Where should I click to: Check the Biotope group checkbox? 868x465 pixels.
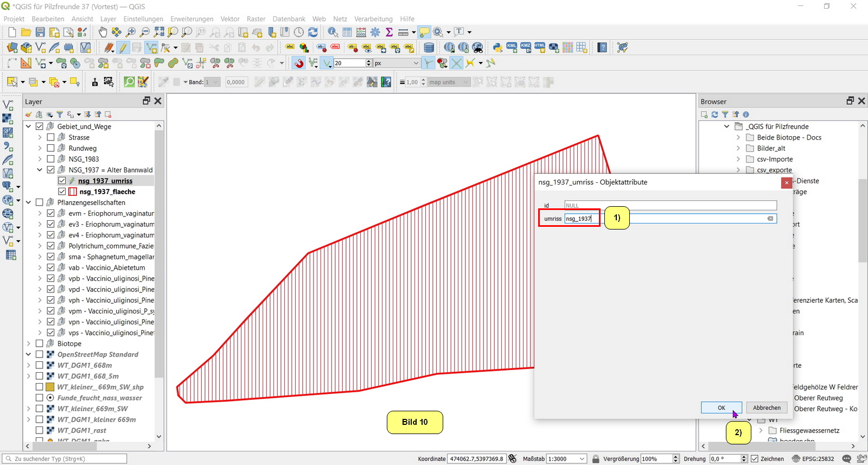click(40, 343)
